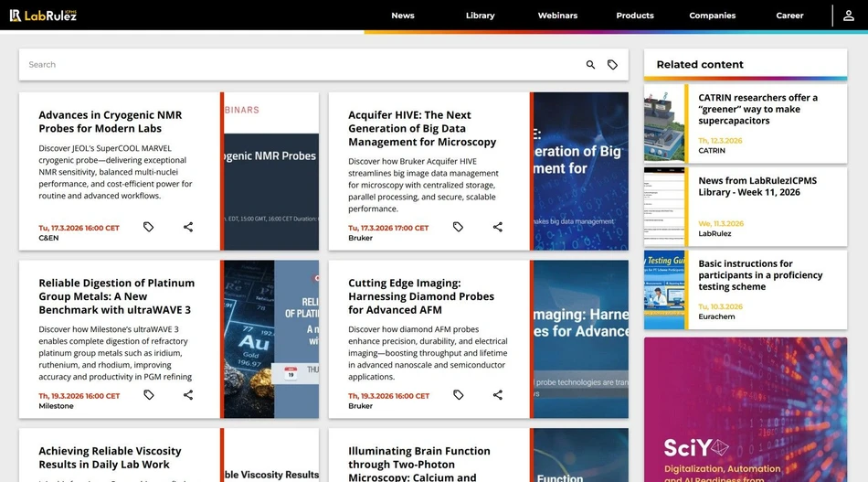Click the tag icon on Platinum Group Metals card
The width and height of the screenshot is (868, 482).
(x=149, y=395)
